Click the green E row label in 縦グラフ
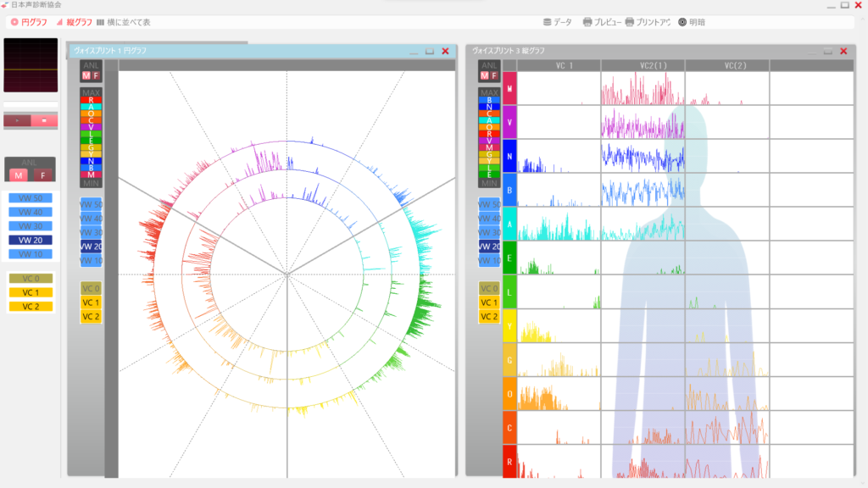Screen dimensions: 868x488 (x=509, y=258)
